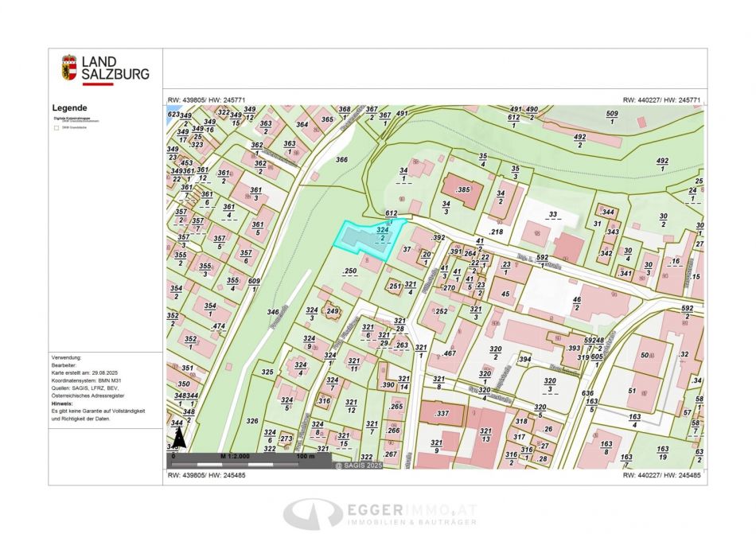
Task: Select building .337 near bottom of map
Action: (x=443, y=414)
